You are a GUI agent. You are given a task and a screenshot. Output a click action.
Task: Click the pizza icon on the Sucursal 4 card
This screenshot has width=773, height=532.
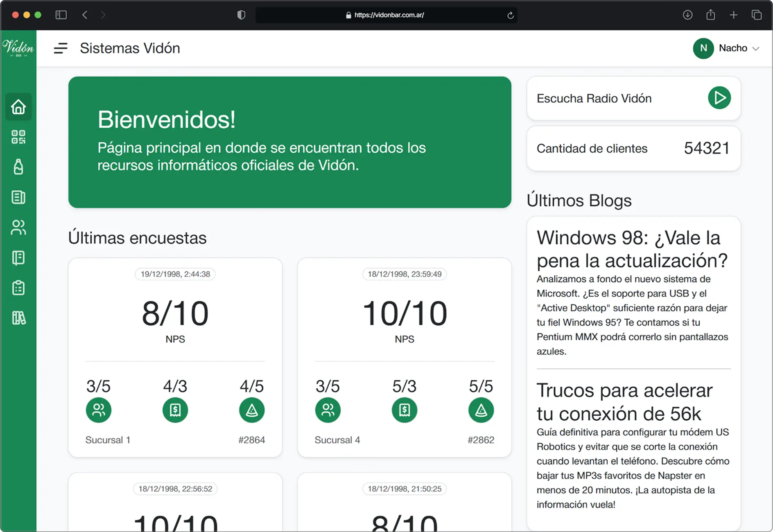481,410
